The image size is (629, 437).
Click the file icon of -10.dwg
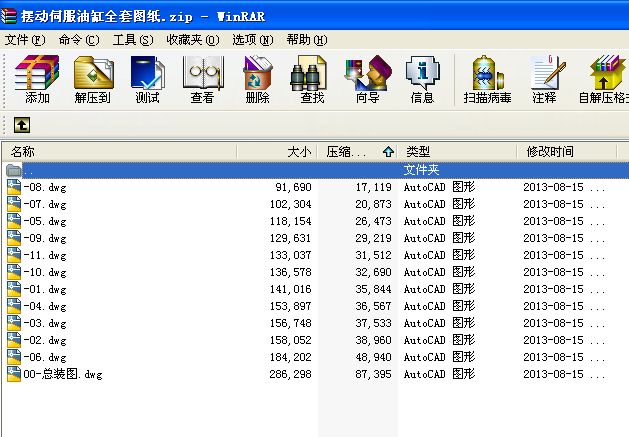coord(14,272)
